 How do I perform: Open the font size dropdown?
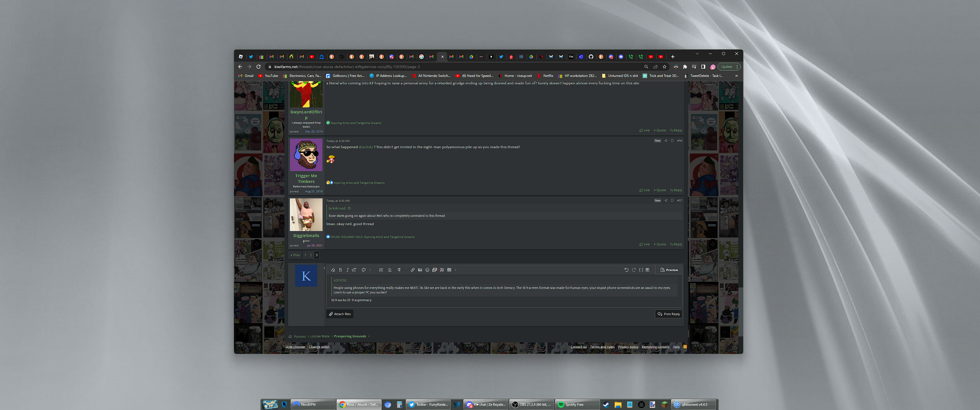354,270
